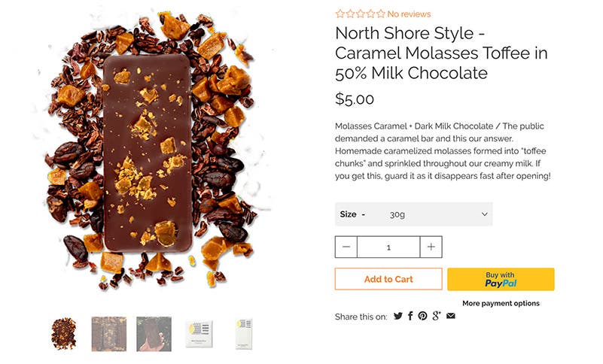
Task: Click Add to Cart button
Action: (x=388, y=279)
